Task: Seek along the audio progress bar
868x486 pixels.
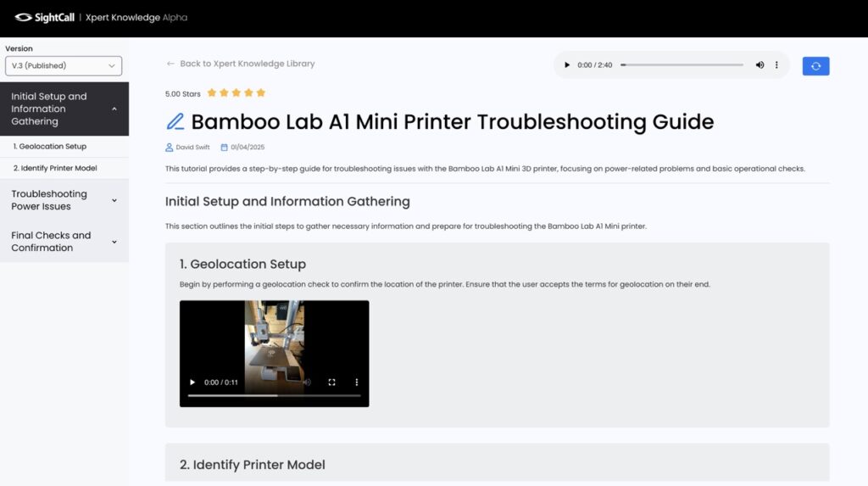Action: tap(682, 64)
